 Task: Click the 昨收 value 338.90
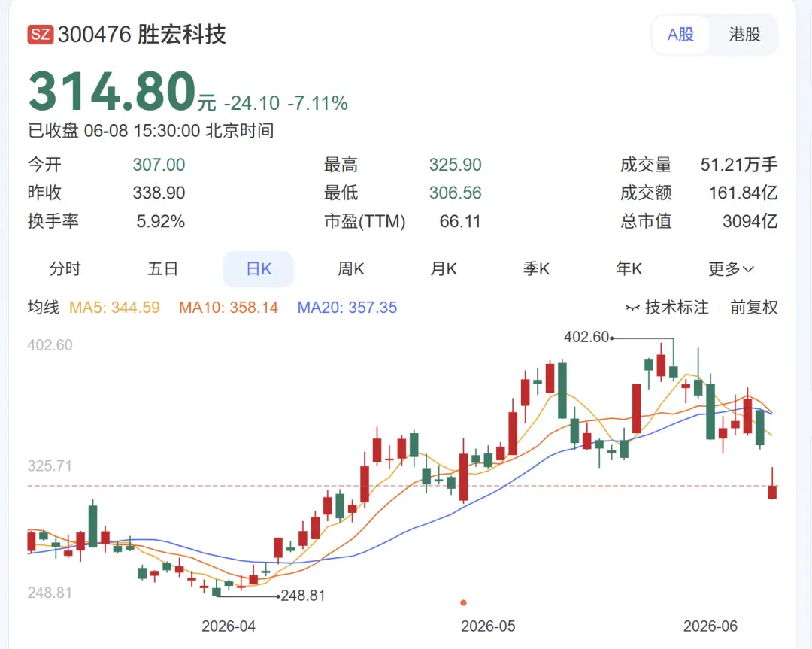[x=159, y=193]
